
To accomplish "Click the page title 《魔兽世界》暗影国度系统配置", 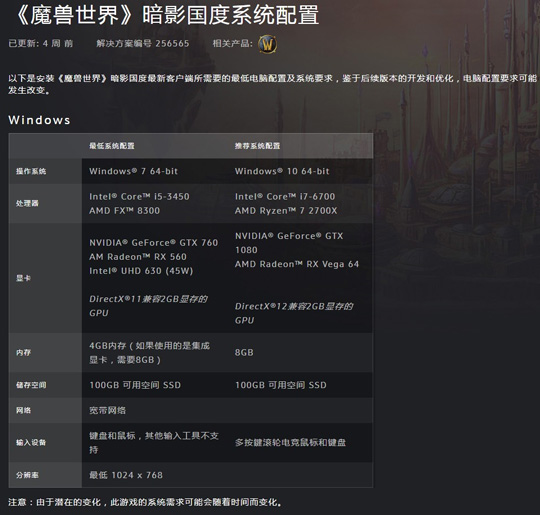I will coord(165,15).
